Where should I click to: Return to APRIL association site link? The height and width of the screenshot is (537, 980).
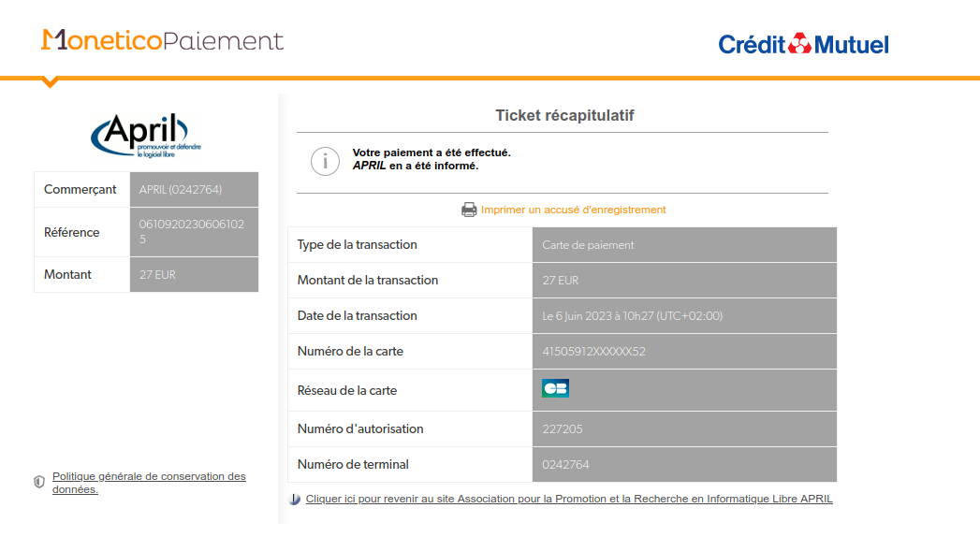pyautogui.click(x=569, y=499)
